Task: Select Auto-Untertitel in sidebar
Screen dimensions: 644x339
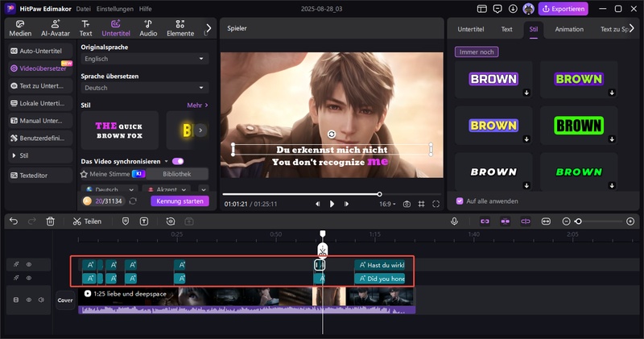Action: [40, 51]
